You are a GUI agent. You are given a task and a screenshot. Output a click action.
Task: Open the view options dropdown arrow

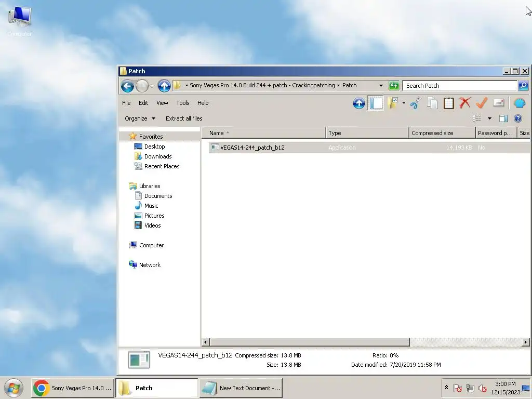[x=489, y=118]
